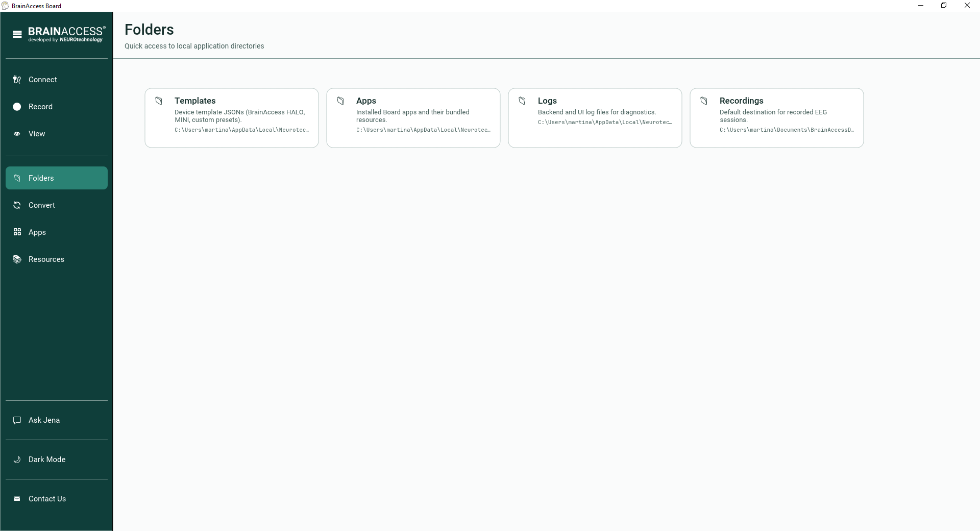Open the Recordings folder card title
The height and width of the screenshot is (531, 980).
click(741, 101)
